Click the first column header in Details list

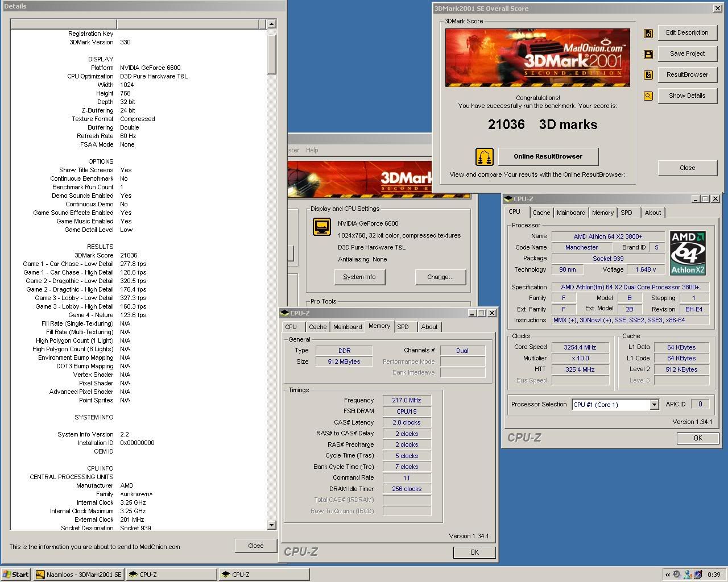[x=64, y=24]
